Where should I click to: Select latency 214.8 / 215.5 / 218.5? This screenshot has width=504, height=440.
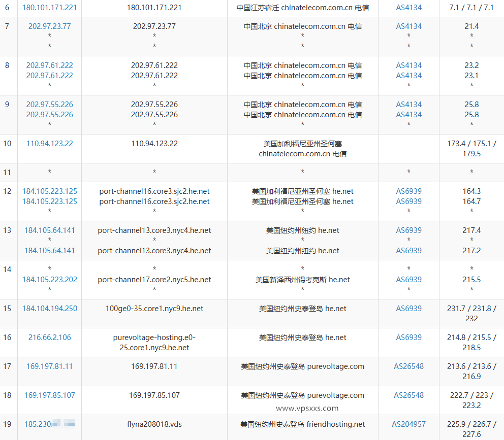[x=471, y=343]
